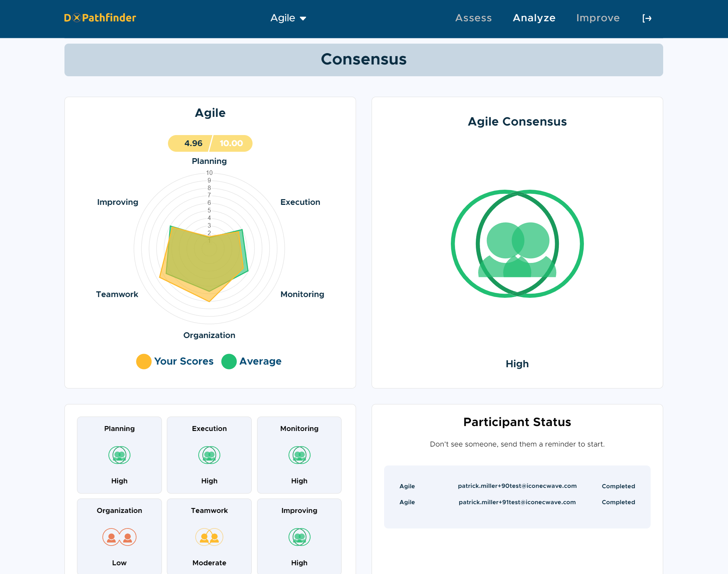This screenshot has height=574, width=728.
Task: Click the Execution consensus icon
Action: 209,455
